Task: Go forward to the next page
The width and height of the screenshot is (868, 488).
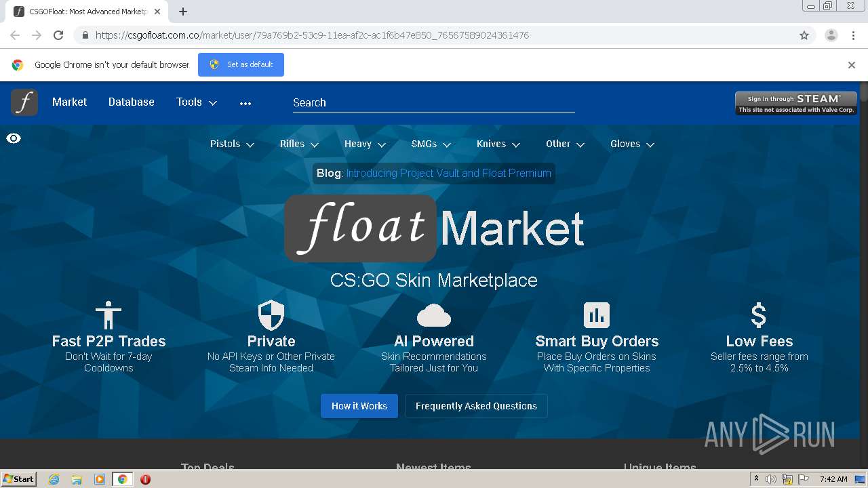Action: pos(37,35)
